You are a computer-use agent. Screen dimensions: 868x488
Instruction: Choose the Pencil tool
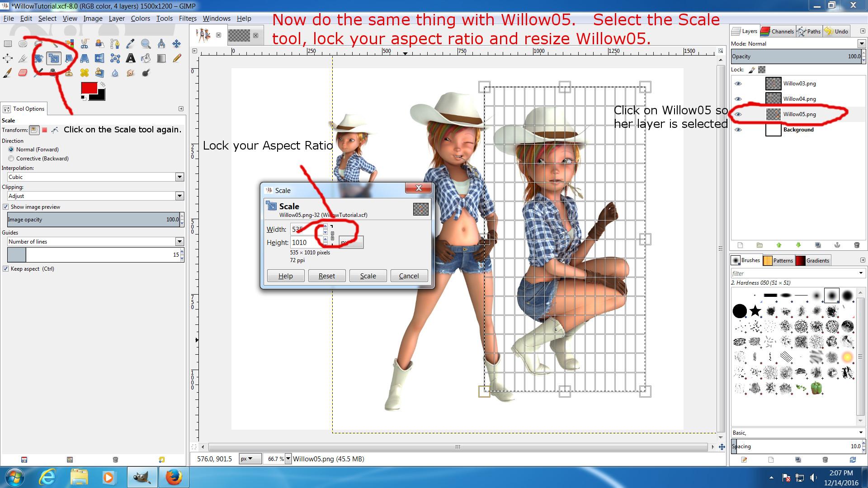click(x=177, y=58)
